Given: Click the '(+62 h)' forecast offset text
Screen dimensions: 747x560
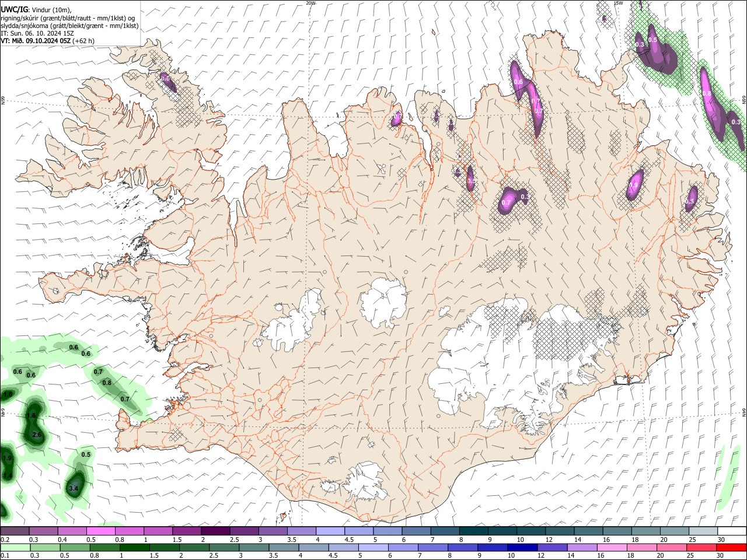Looking at the screenshot, I should [84, 41].
